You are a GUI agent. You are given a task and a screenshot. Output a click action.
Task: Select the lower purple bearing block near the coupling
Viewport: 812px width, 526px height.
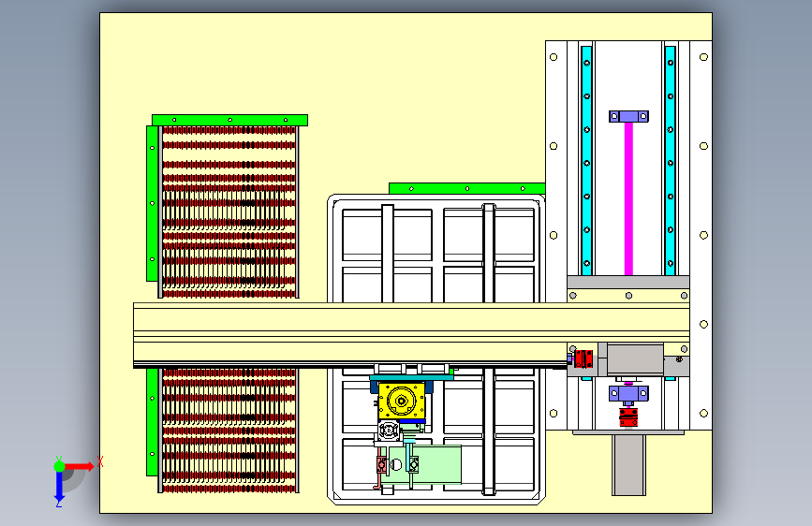628,394
